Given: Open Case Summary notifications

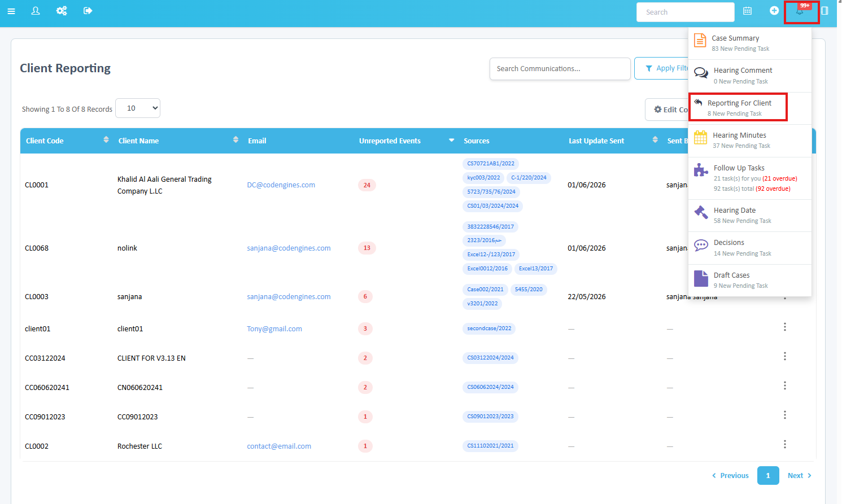Looking at the screenshot, I should 750,43.
